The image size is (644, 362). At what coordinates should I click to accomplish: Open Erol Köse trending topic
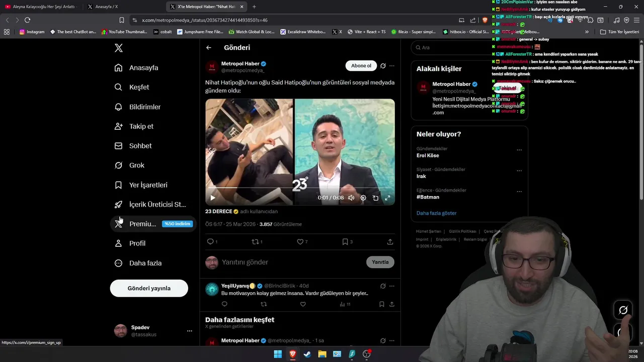[x=428, y=156]
